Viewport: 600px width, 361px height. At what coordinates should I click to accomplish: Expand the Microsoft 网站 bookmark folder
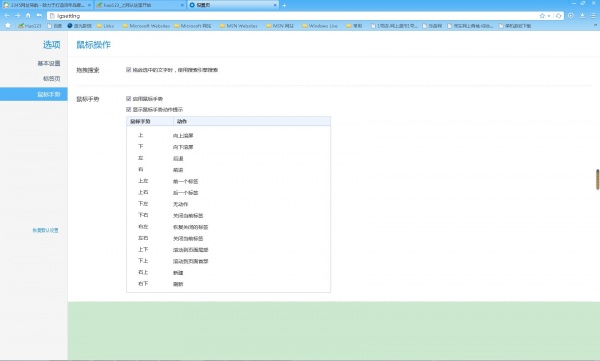(192, 26)
